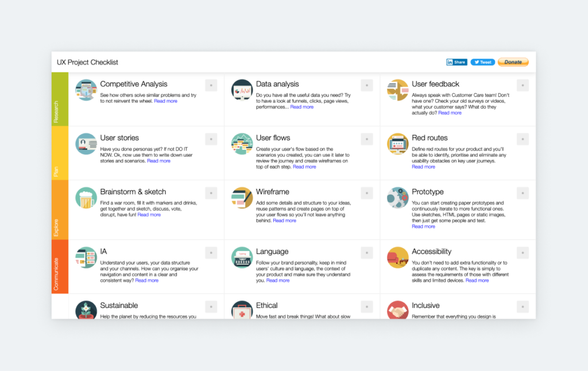
Task: Check off Data analysis item
Action: (367, 85)
